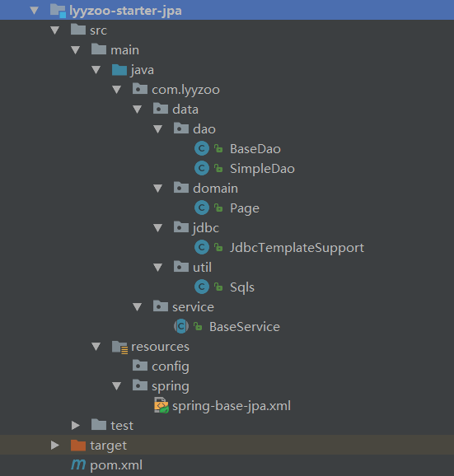Click the Maven pom.xml icon
This screenshot has height=476, width=454.
[x=78, y=464]
